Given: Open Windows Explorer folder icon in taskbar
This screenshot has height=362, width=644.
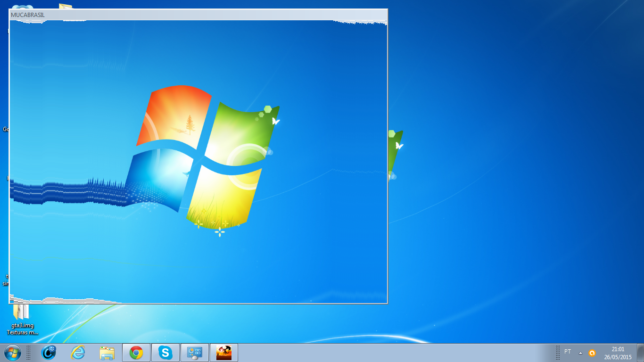Looking at the screenshot, I should [107, 353].
